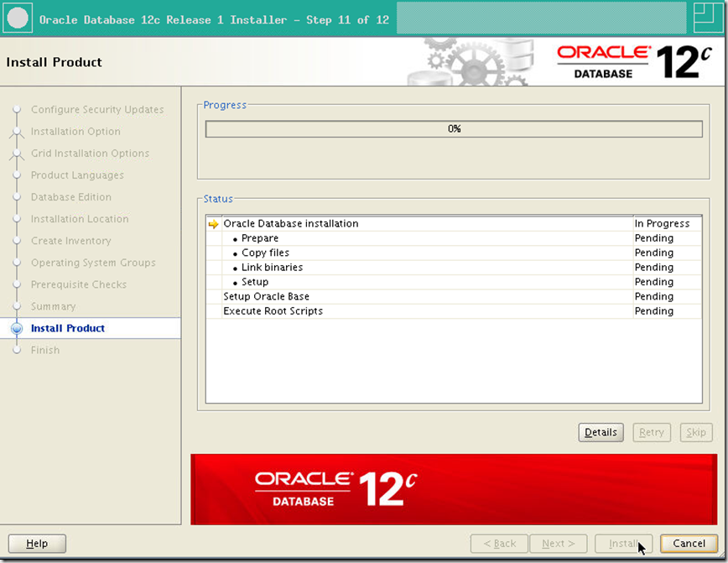
Task: Select Install Product step in sidebar
Action: [68, 328]
